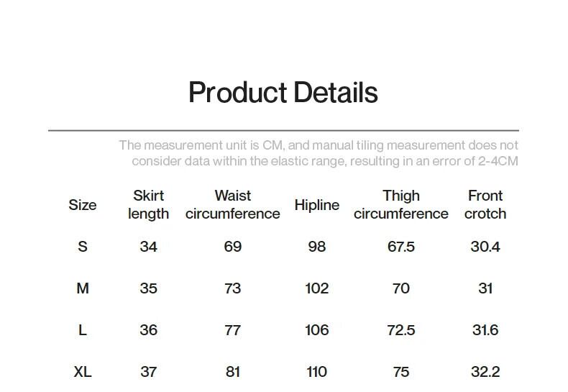Select the S size row label
This screenshot has height=392, width=568.
83,247
